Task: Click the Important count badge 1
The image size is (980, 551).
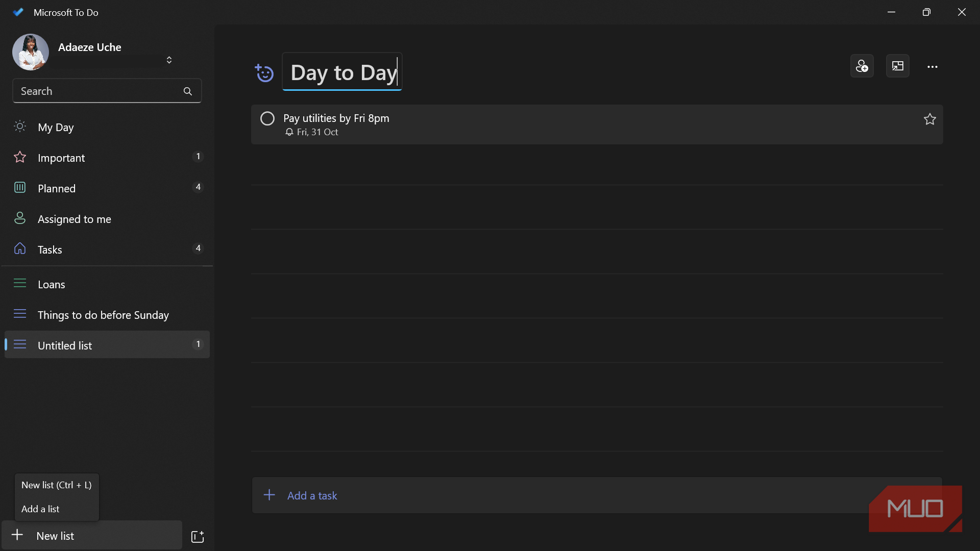Action: [x=198, y=157]
